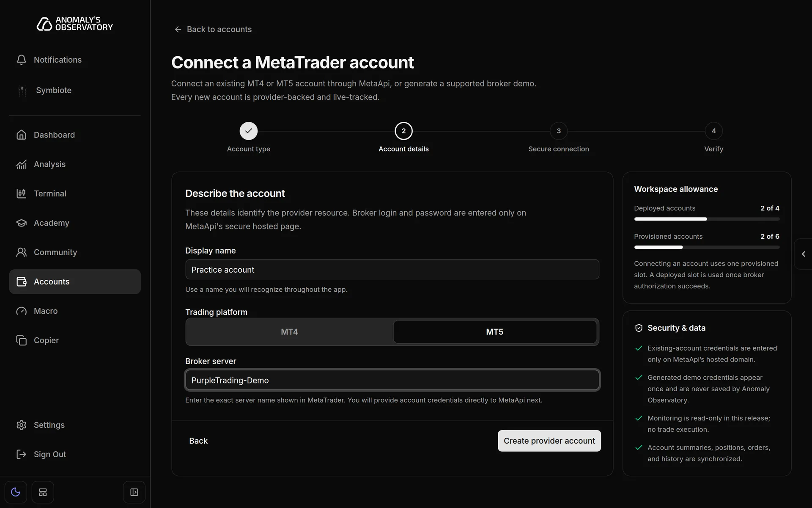This screenshot has width=812, height=508.
Task: Open the Symbiote avatar icon
Action: coord(22,90)
